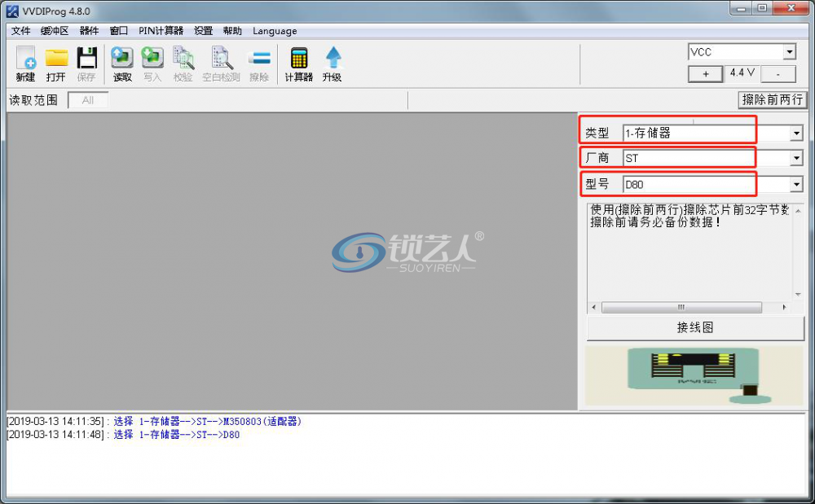Click the 新建 (New) toolbar icon
Screen dimensions: 815x504
coord(25,64)
